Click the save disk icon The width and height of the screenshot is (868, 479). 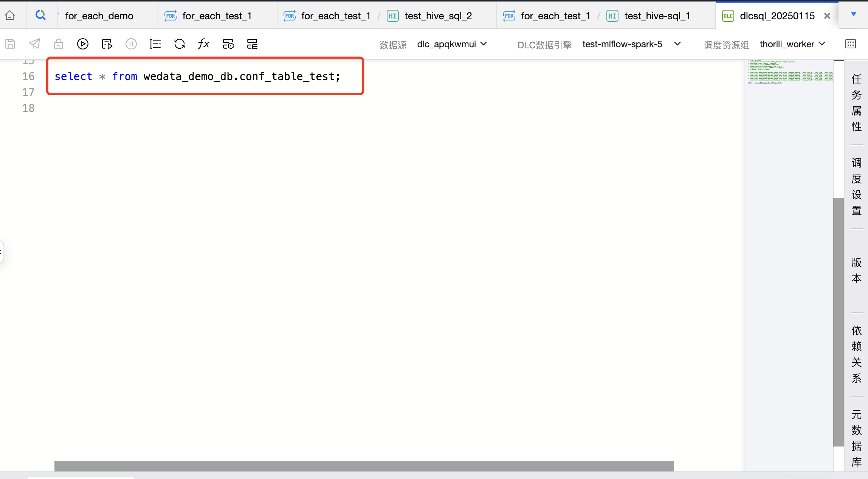pos(10,44)
